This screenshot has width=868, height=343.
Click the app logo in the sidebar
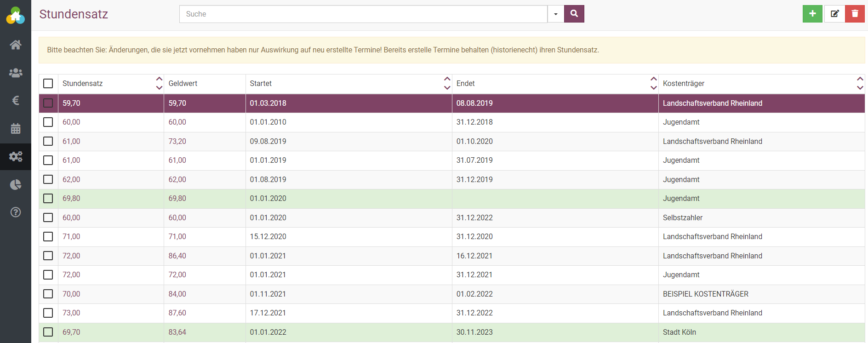(16, 15)
